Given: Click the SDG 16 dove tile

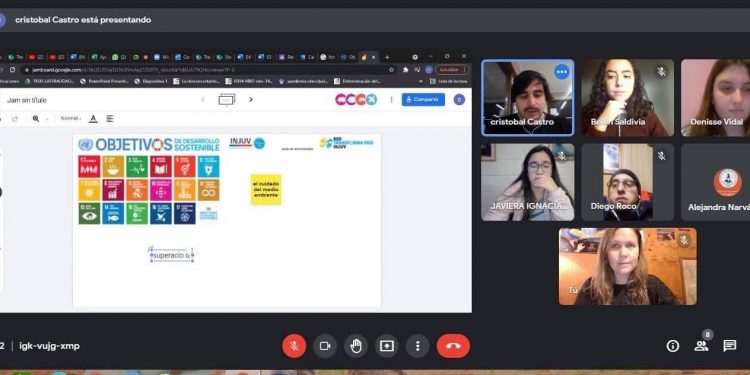Looking at the screenshot, I should pos(161,213).
